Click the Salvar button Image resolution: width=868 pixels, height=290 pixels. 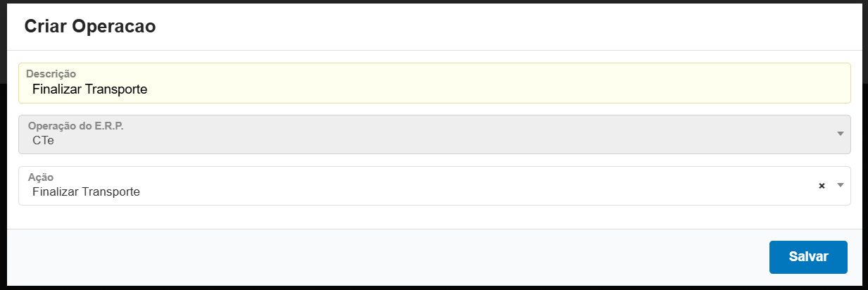(x=808, y=257)
